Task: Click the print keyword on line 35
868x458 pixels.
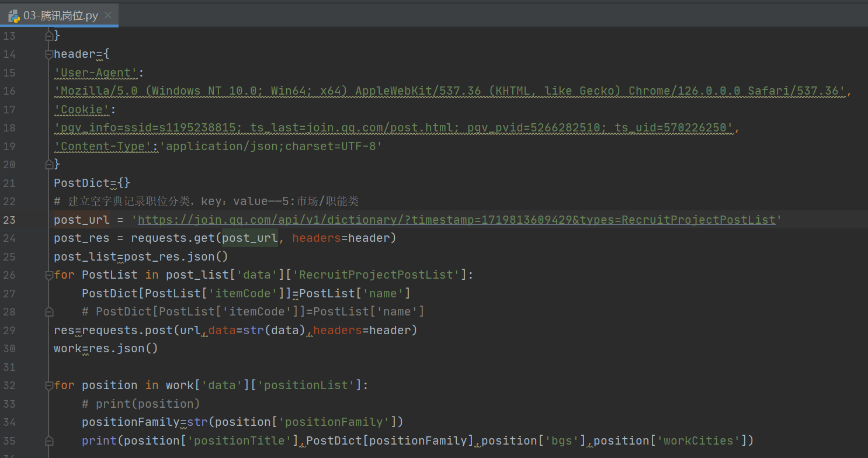Action: 99,440
